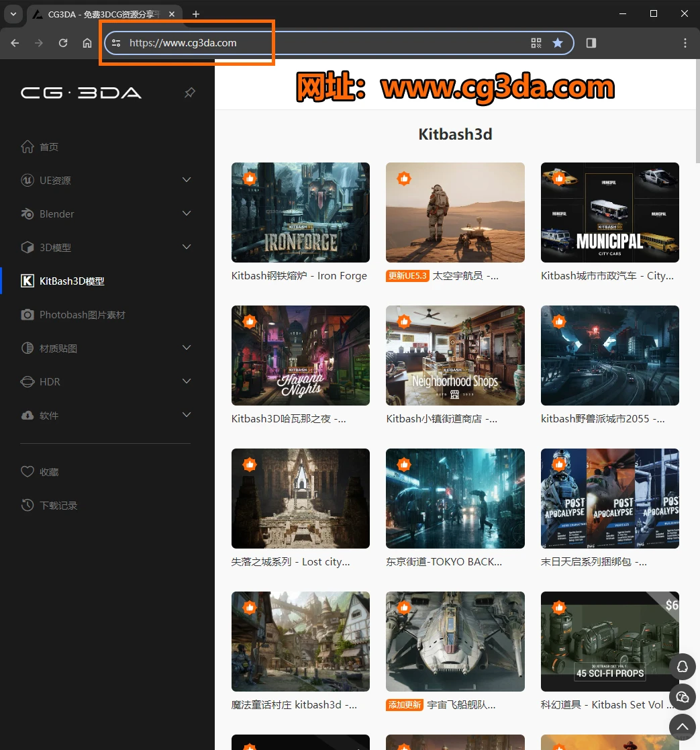Screen dimensions: 700x750
Task: Expand the 软件 chevron
Action: [187, 415]
